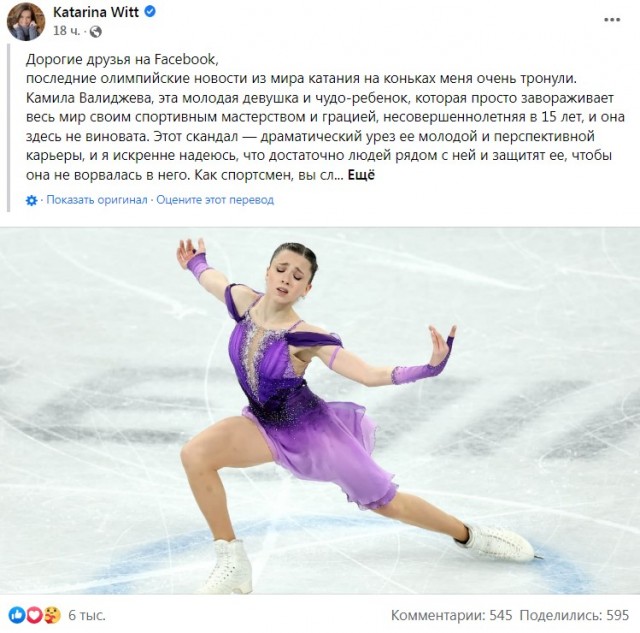
Task: Open the 18 ч. post timestamp
Action: pos(67,31)
